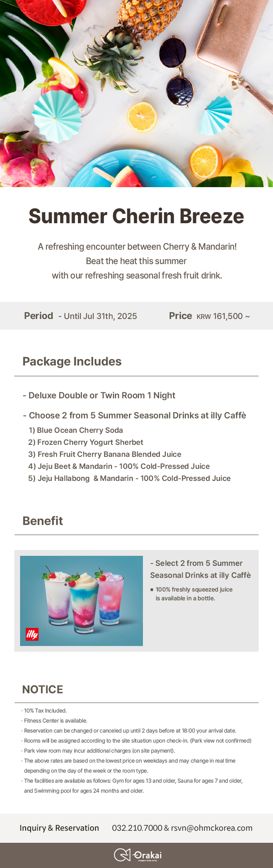Click phone number 032.210.7000

point(137,828)
